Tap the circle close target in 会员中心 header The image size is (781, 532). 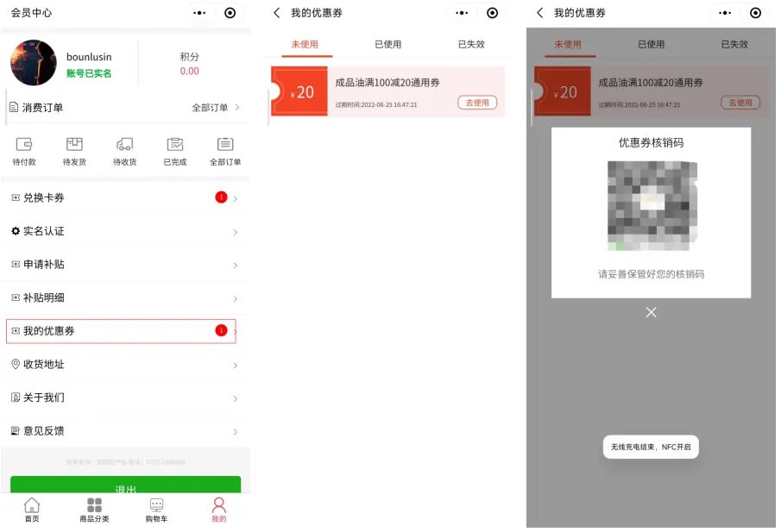tap(230, 13)
